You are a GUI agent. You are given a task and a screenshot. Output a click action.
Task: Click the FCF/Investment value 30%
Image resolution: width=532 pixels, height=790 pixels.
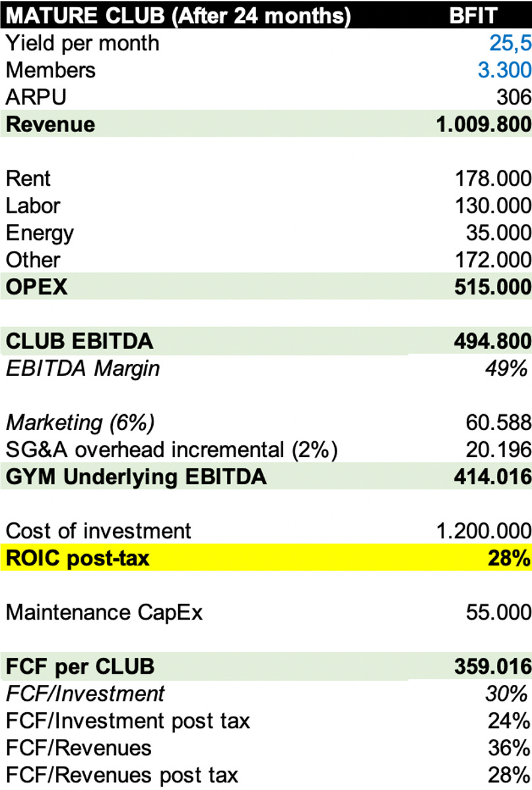507,694
